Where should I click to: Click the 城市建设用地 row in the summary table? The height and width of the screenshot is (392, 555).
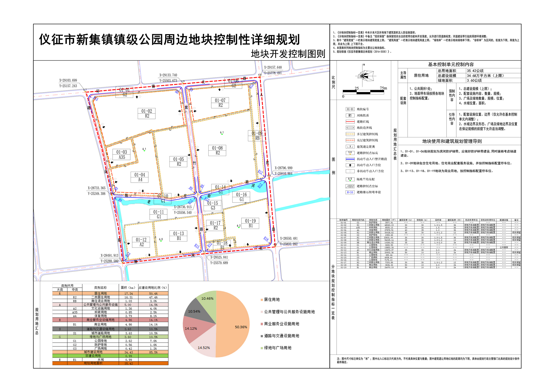[110, 352]
